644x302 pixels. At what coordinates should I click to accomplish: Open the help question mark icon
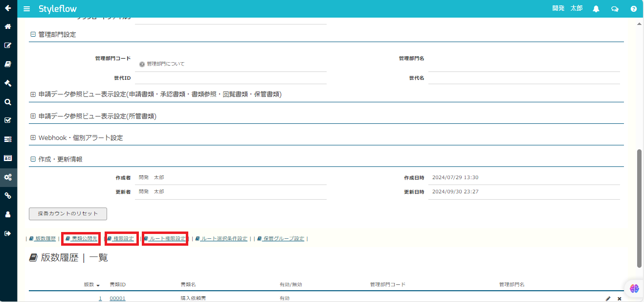pyautogui.click(x=634, y=9)
